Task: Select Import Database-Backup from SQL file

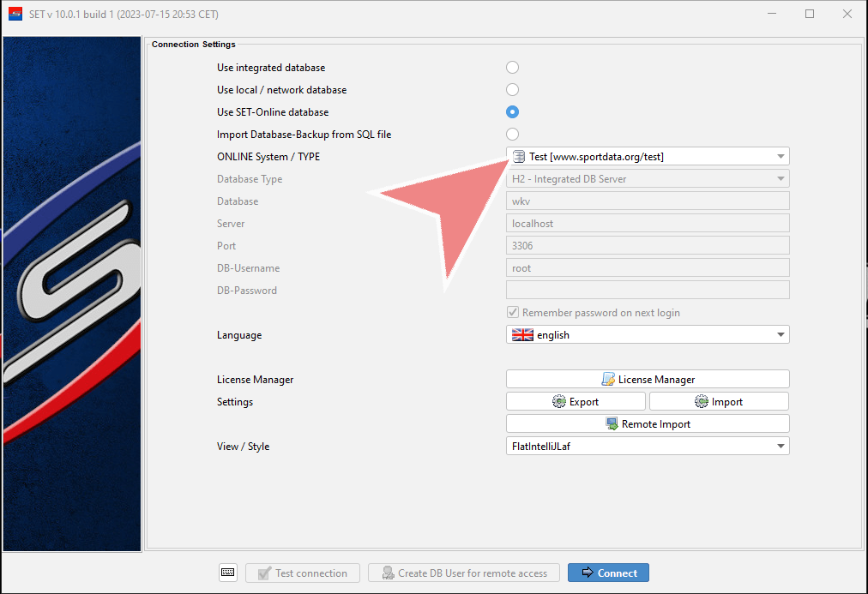Action: coord(512,135)
